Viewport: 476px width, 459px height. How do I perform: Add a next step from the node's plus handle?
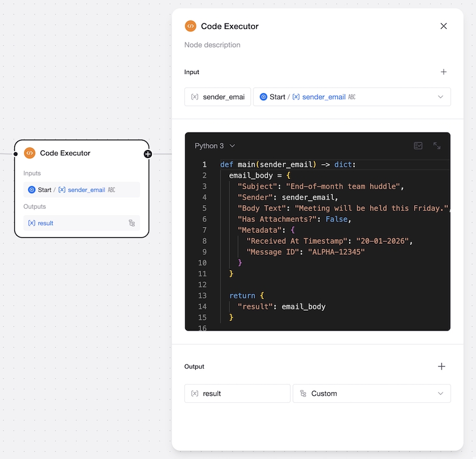coord(148,154)
